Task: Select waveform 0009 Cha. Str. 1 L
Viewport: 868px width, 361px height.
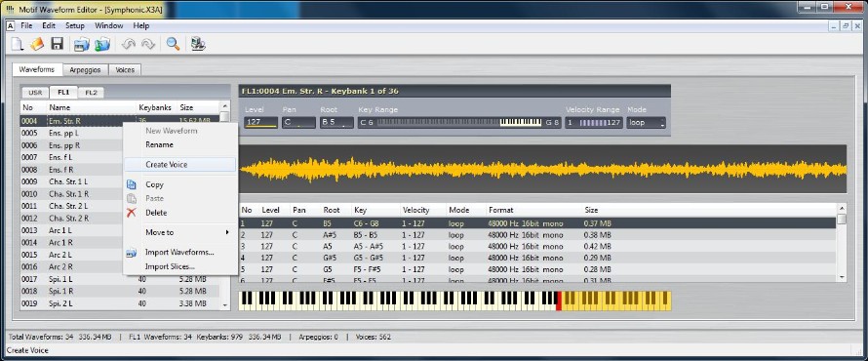Action: click(x=72, y=181)
